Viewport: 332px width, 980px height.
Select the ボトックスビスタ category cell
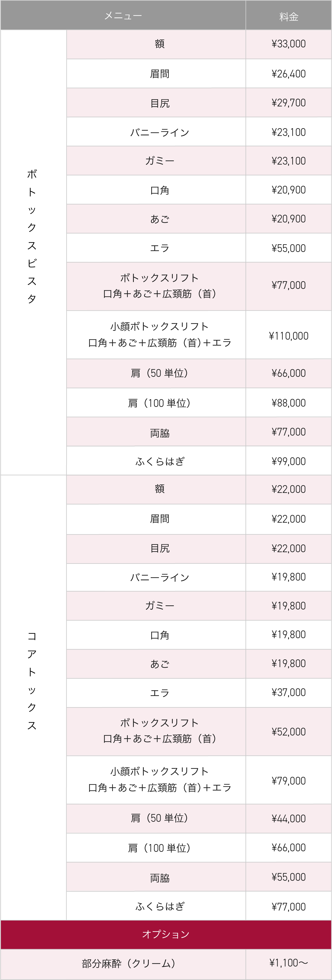33,252
